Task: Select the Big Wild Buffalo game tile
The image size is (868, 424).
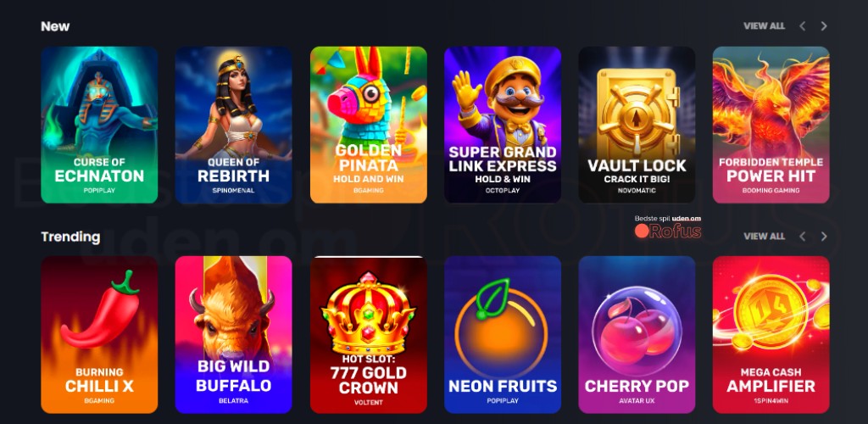Action: [234, 334]
